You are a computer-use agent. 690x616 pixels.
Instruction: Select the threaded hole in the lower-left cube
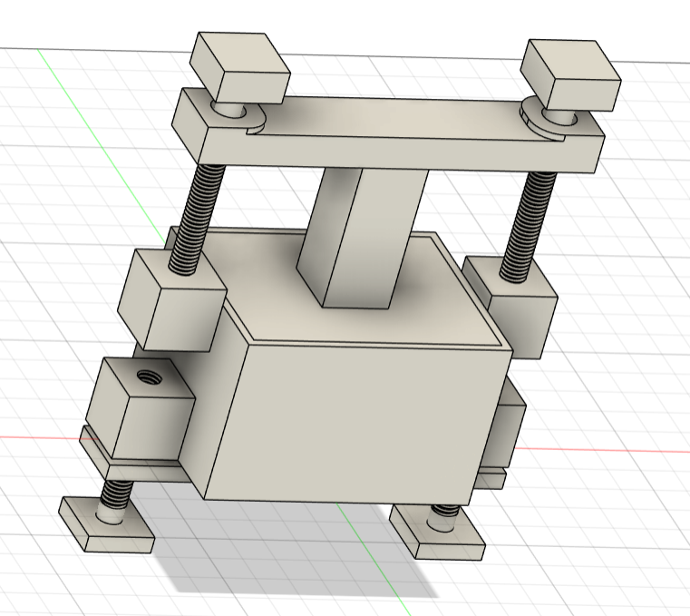[x=148, y=376]
